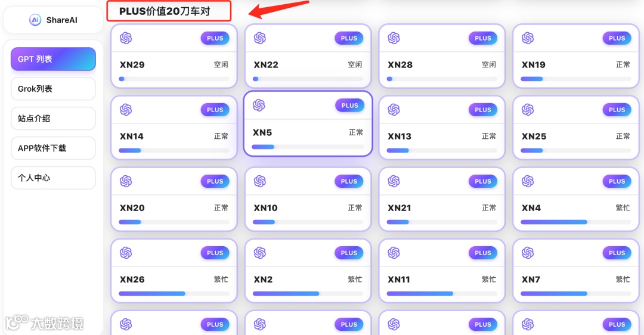Viewport: 644px width, 335px height.
Task: Click the OpenAI icon on the XN4 card
Action: [x=528, y=181]
